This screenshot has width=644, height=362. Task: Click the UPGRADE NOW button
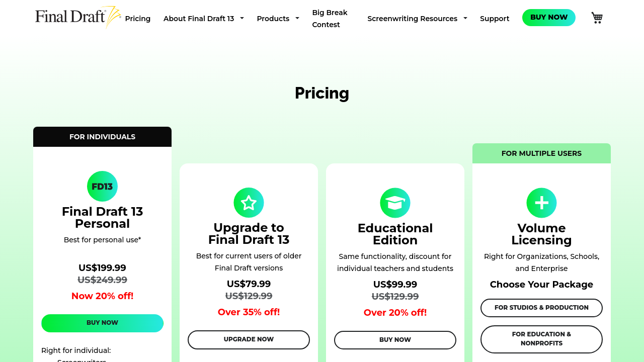tap(249, 340)
